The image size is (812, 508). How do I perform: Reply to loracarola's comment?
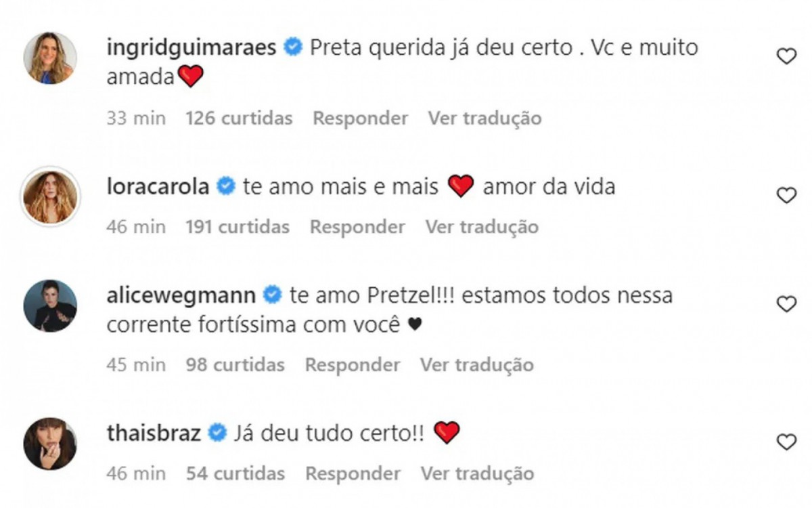coord(357,227)
